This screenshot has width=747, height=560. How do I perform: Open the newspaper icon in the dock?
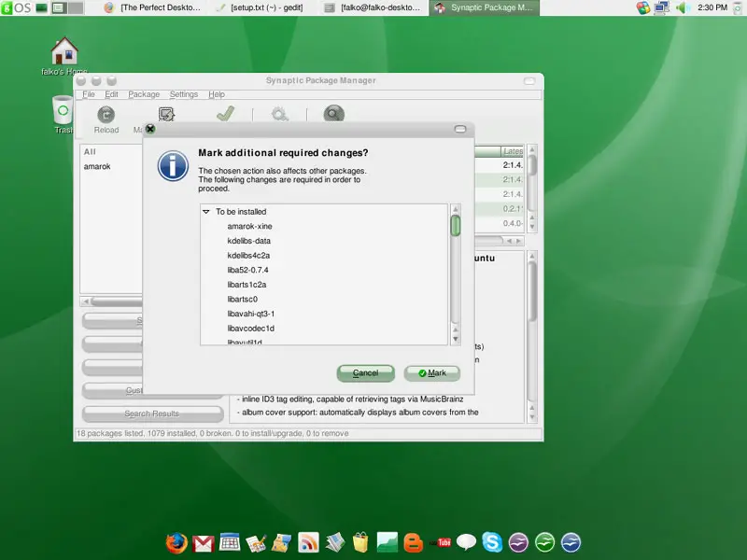click(x=335, y=542)
